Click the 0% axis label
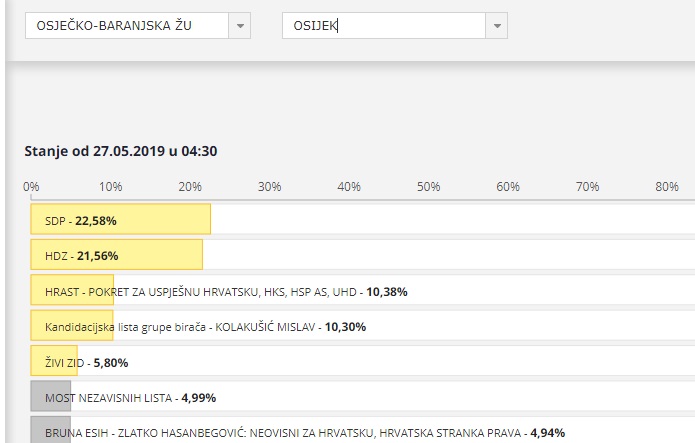Screen dimensions: 695x443 pos(31,187)
